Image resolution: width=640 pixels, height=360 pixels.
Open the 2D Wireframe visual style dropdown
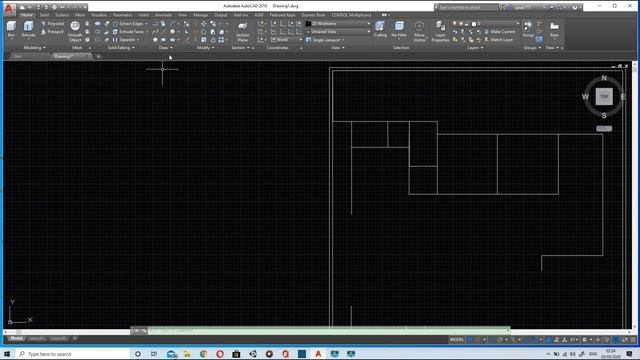point(338,24)
